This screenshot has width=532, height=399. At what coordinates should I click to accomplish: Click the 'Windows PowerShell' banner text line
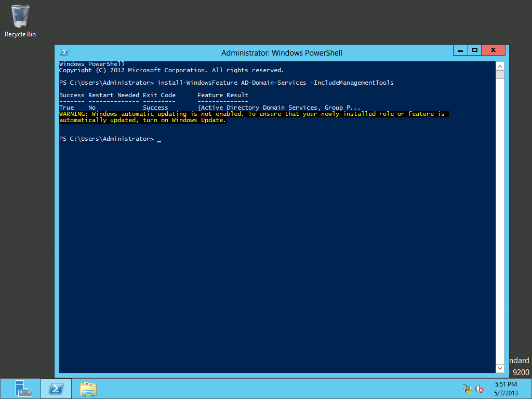point(91,64)
